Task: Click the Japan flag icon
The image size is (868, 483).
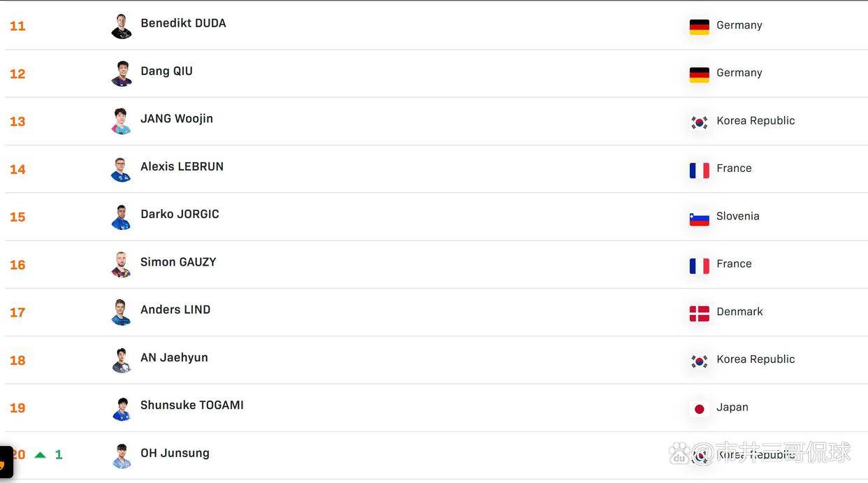Action: (x=699, y=409)
